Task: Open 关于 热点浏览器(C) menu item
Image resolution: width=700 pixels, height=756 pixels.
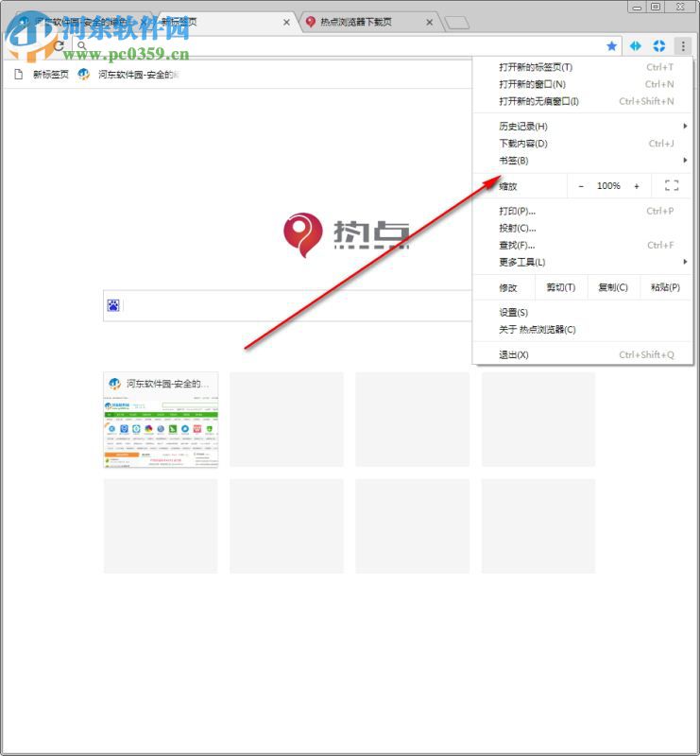Action: 582,330
